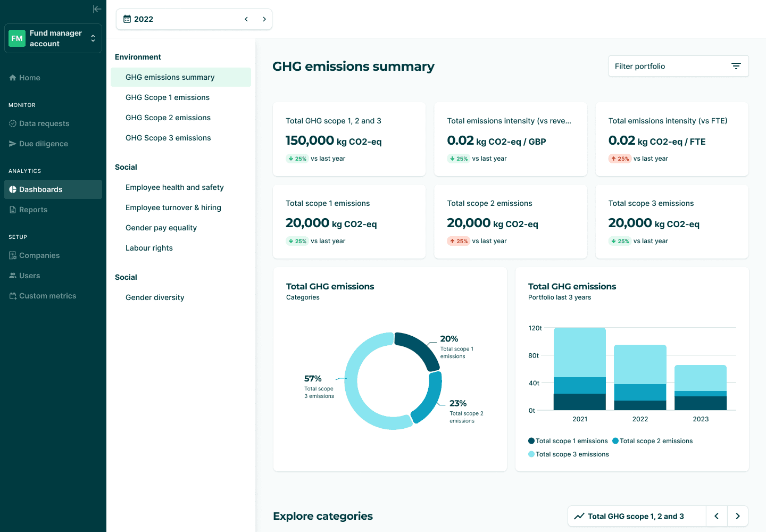766x532 pixels.
Task: Open Total GHG scope 1, 2 and 3 selector
Action: coord(637,516)
